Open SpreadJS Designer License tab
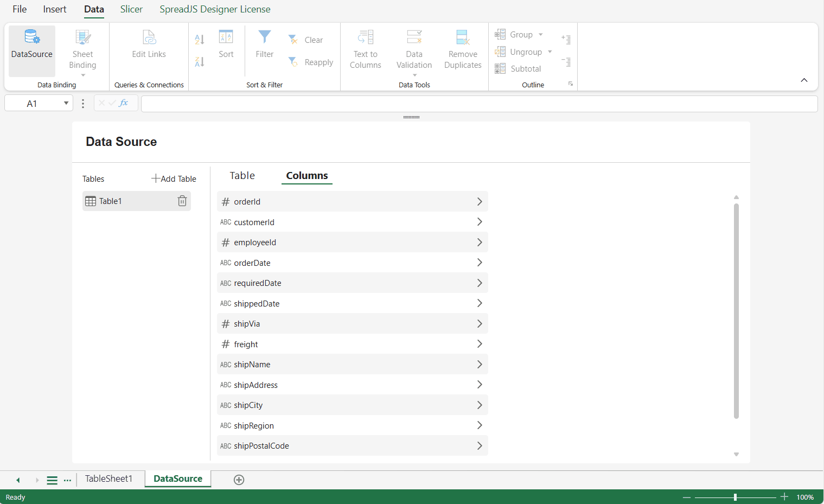 (x=215, y=9)
